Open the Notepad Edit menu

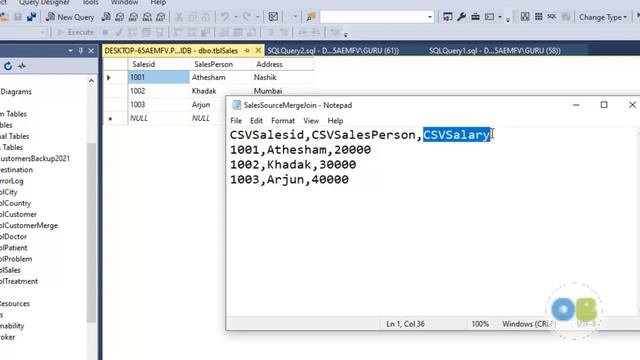(256, 121)
